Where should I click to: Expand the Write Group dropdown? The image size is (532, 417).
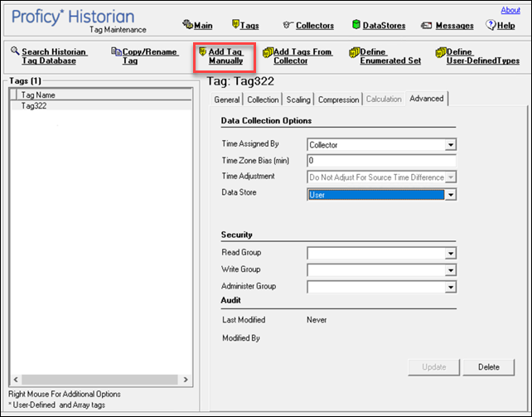point(451,270)
